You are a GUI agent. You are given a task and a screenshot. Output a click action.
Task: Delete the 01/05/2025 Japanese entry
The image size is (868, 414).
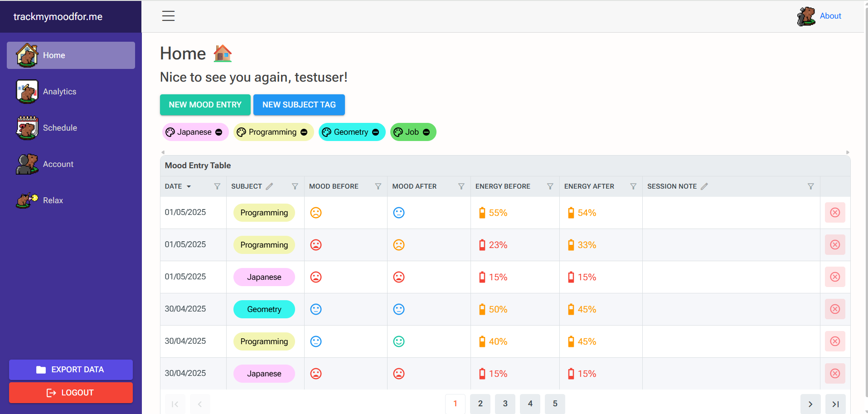pyautogui.click(x=835, y=277)
